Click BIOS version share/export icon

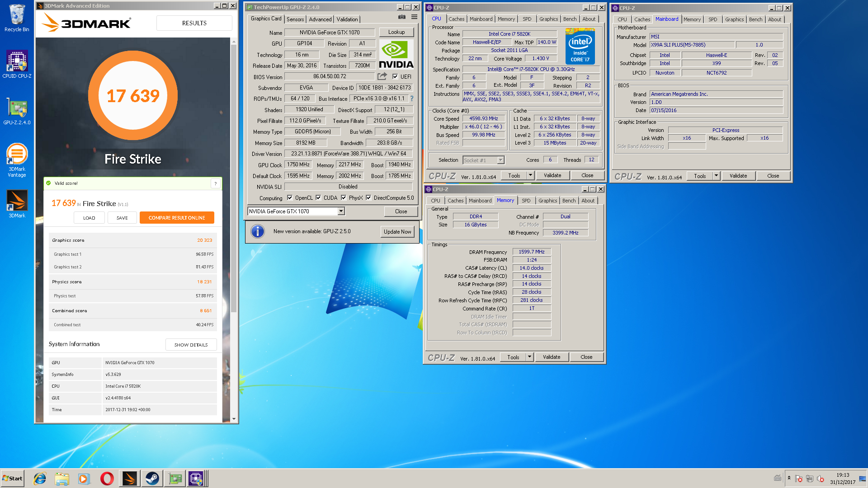(x=382, y=76)
